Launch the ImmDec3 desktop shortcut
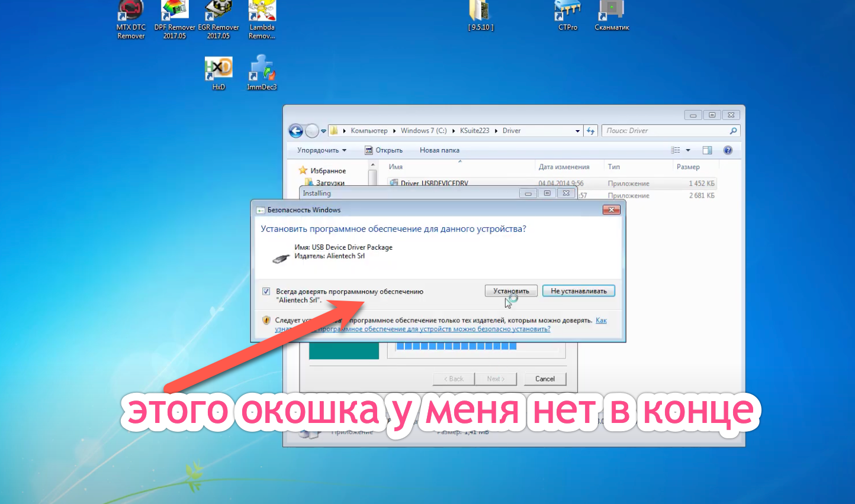 tap(261, 70)
